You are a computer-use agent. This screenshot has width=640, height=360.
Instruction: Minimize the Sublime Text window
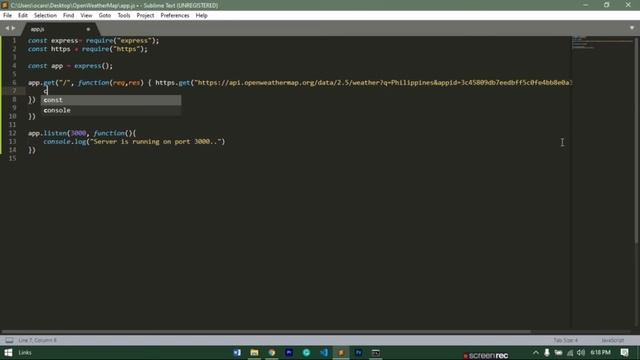coord(586,5)
